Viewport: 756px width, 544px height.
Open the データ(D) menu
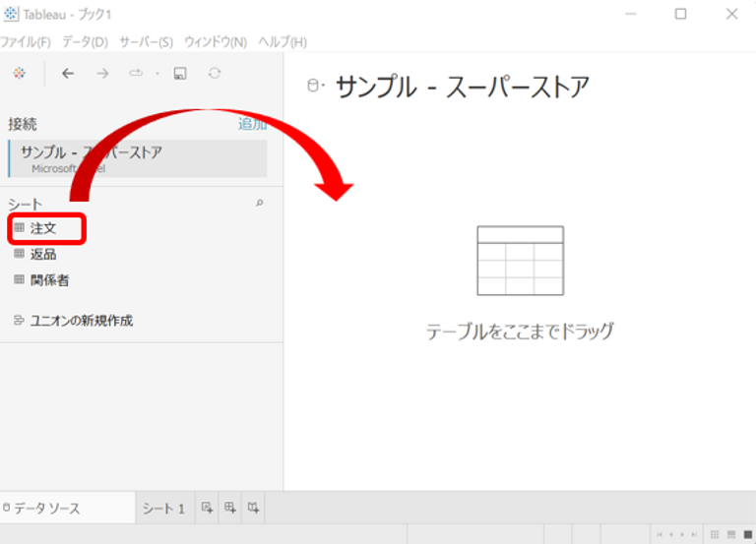point(85,42)
